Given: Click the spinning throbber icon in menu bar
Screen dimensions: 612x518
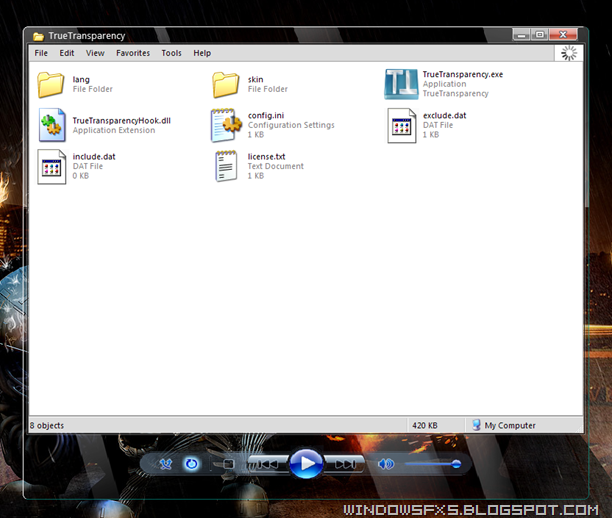Looking at the screenshot, I should point(569,53).
